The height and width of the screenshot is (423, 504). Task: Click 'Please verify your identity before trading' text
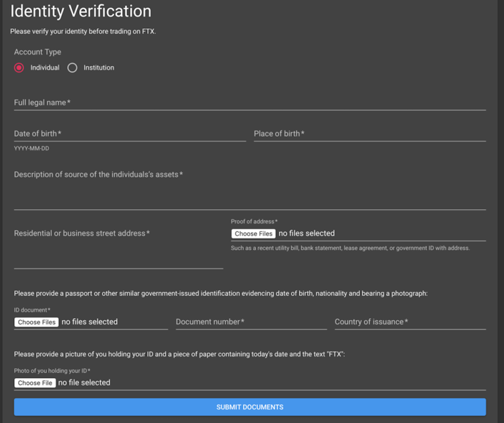[83, 31]
